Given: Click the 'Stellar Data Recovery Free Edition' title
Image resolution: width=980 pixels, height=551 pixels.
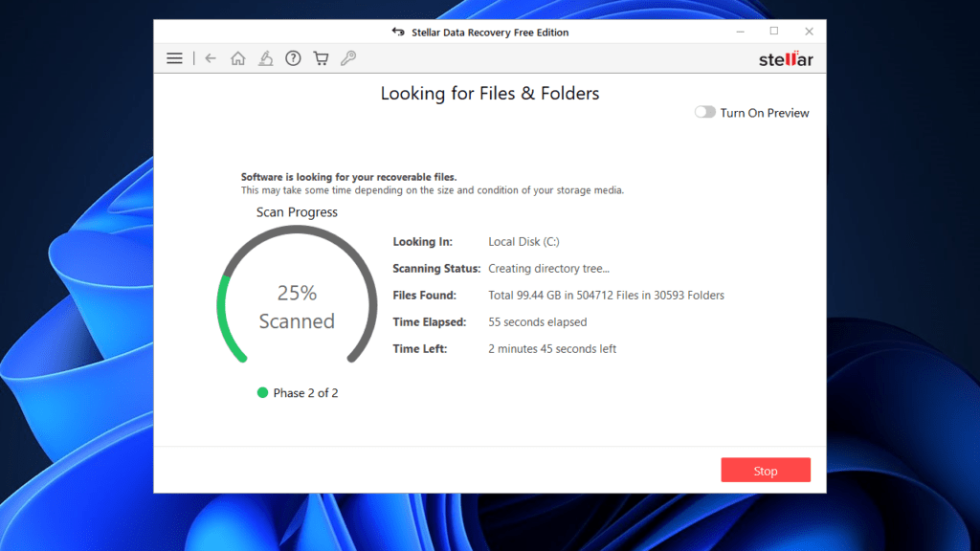Looking at the screenshot, I should (x=490, y=33).
